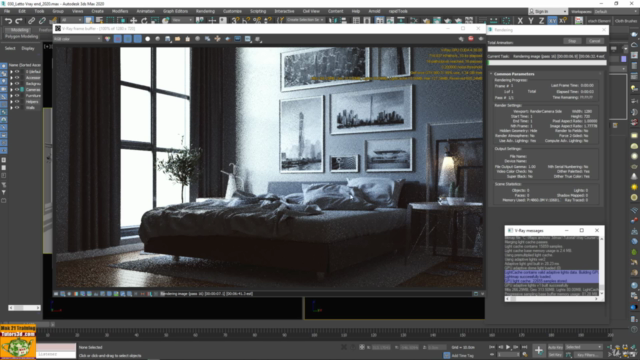
Task: Click the X axis constraint button
Action: [x=520, y=20]
